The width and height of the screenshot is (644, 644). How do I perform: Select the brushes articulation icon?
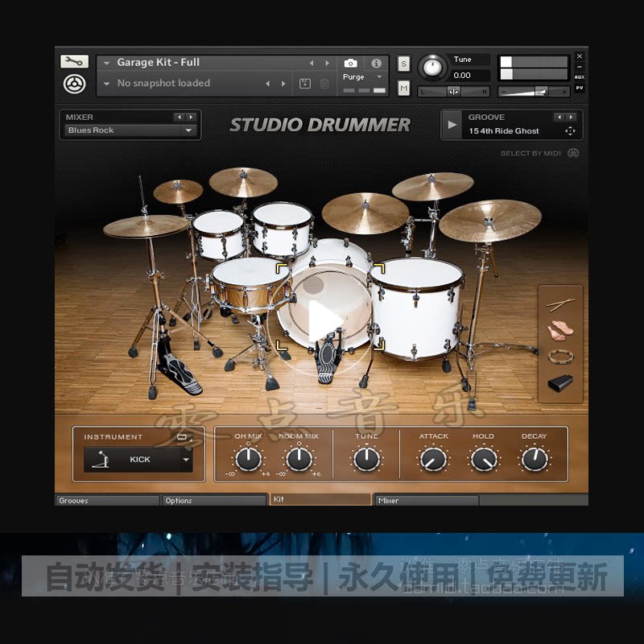tap(561, 330)
